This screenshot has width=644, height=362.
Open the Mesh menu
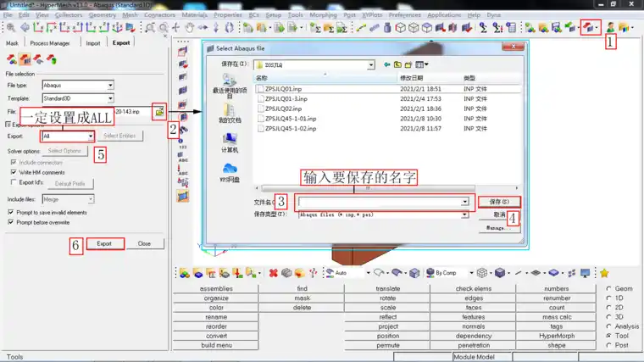[x=130, y=14]
